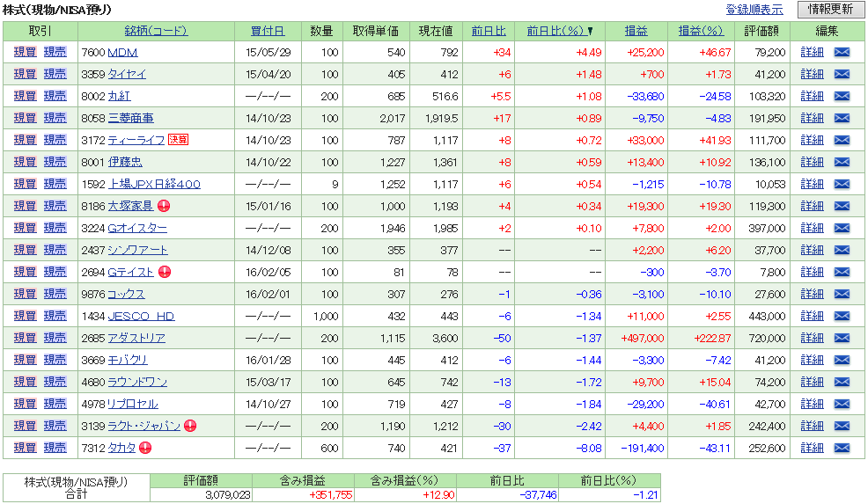Screen dimensions: 868x504
Task: Click 現買 for 4978 リプロセル
Action: tap(25, 404)
